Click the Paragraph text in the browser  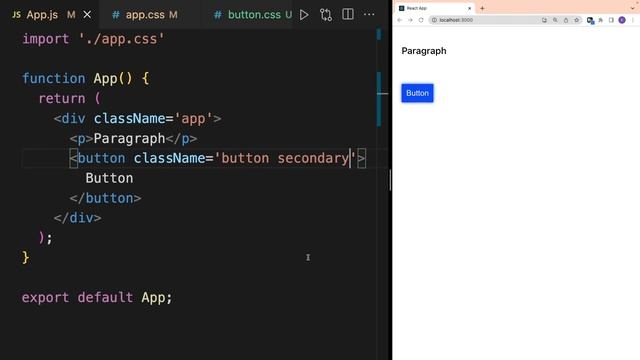[424, 51]
